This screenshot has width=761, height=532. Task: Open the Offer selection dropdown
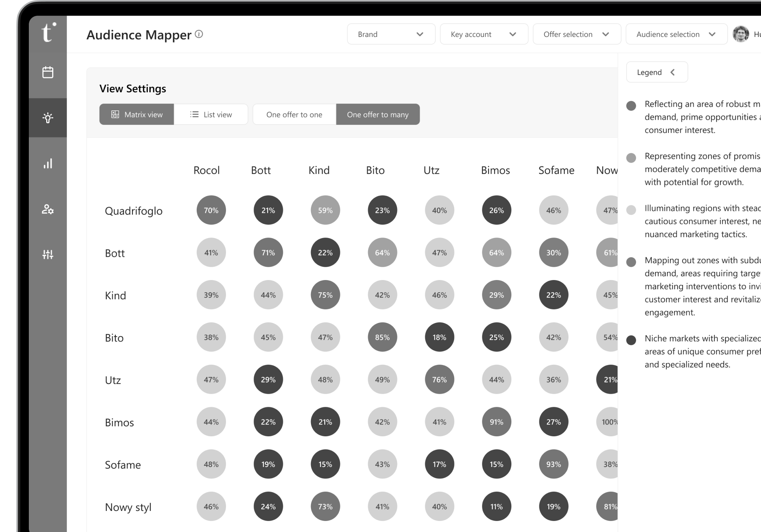(577, 34)
